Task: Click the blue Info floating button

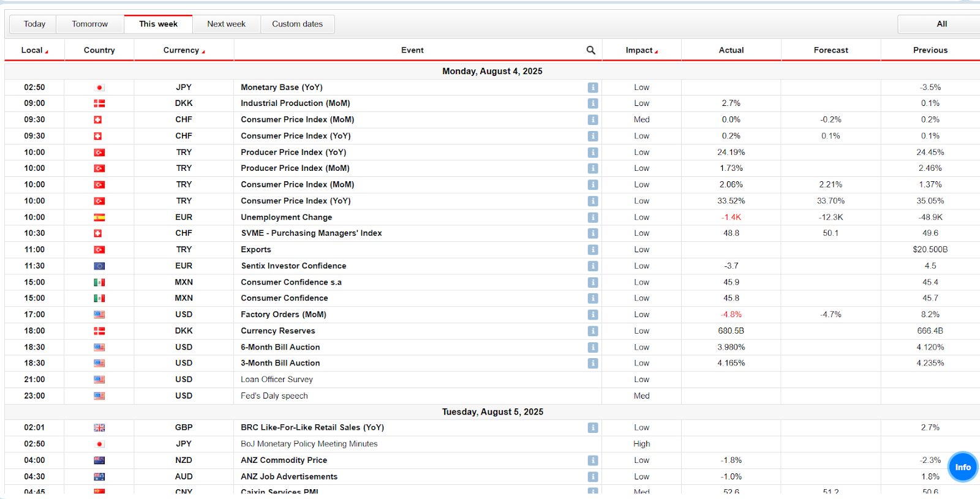Action: (962, 467)
